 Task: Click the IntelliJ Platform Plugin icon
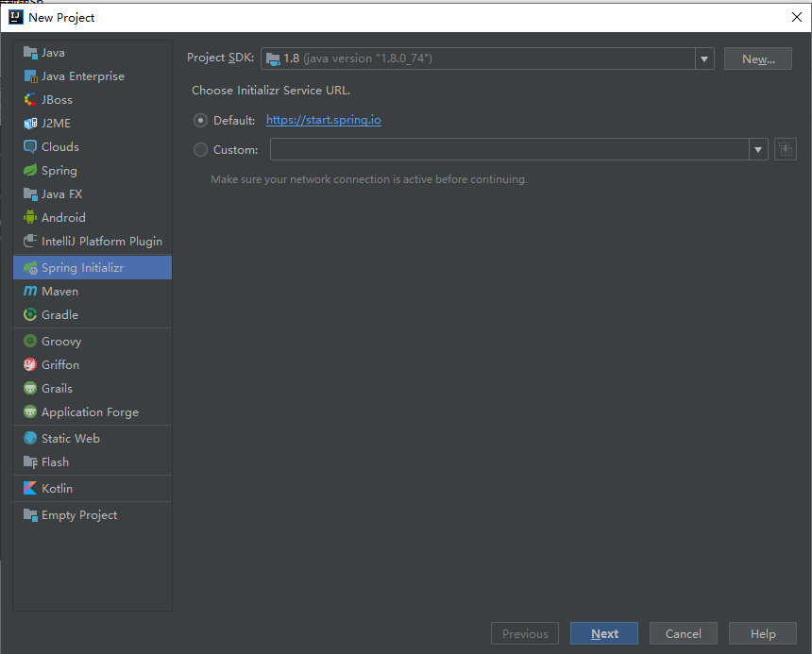pos(30,241)
